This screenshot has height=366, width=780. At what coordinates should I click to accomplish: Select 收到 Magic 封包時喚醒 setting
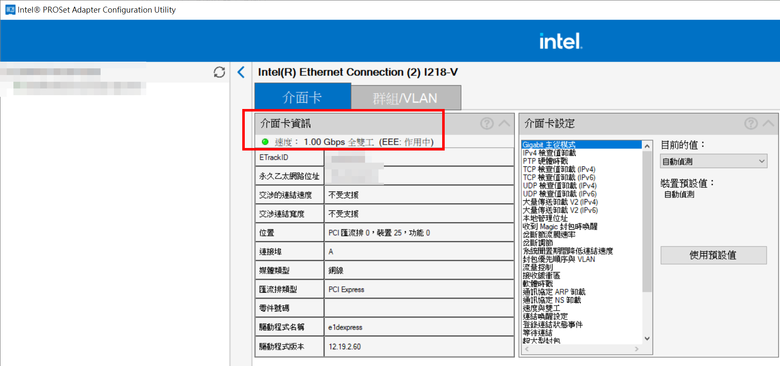tap(560, 226)
